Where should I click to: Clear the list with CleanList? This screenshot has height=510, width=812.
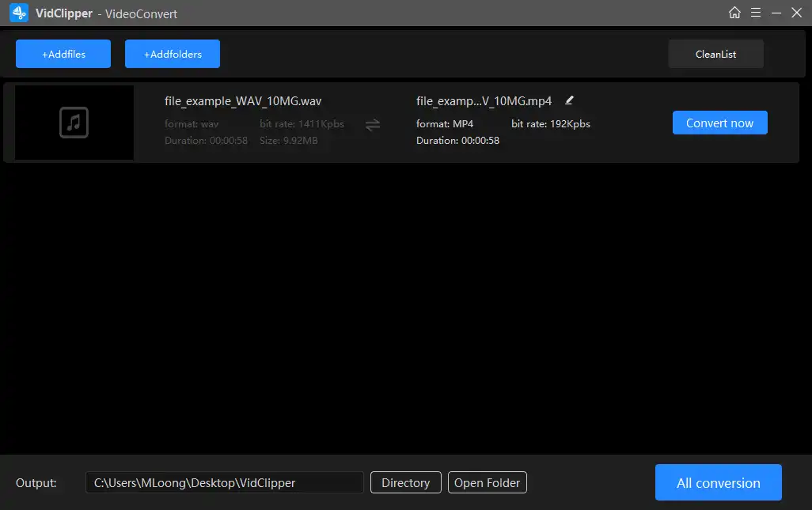pyautogui.click(x=715, y=54)
